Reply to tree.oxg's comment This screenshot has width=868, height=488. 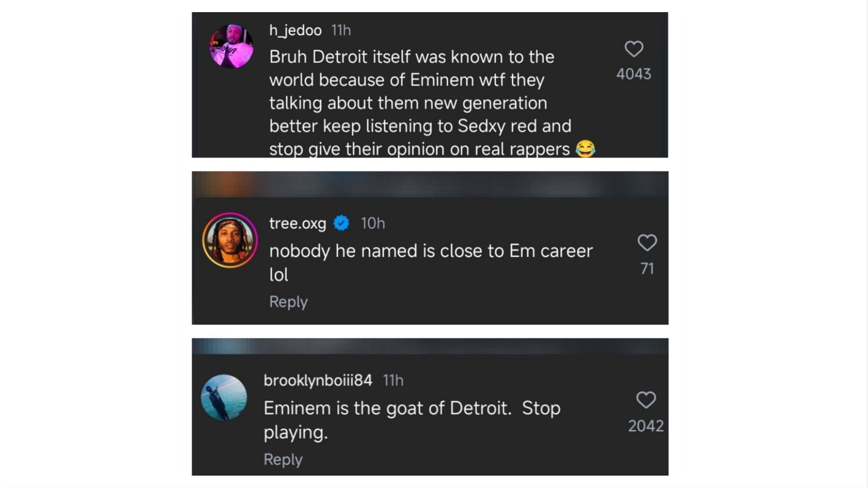[x=288, y=301]
